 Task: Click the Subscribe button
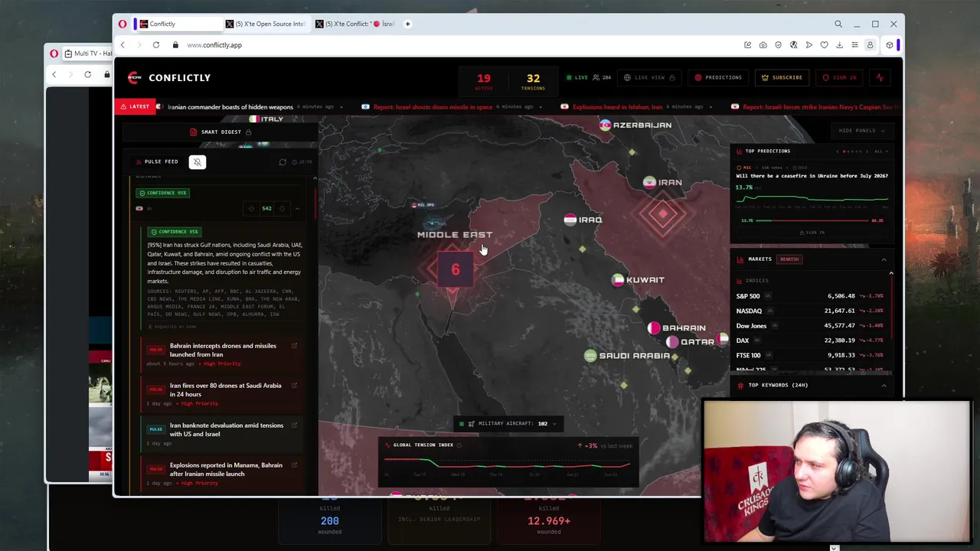coord(782,77)
